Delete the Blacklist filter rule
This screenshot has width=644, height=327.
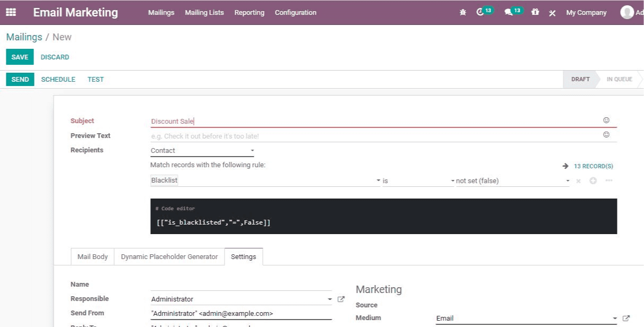click(x=578, y=181)
